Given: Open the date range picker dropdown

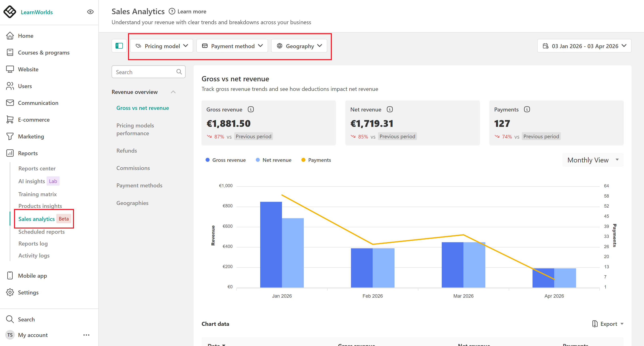Looking at the screenshot, I should pyautogui.click(x=584, y=46).
